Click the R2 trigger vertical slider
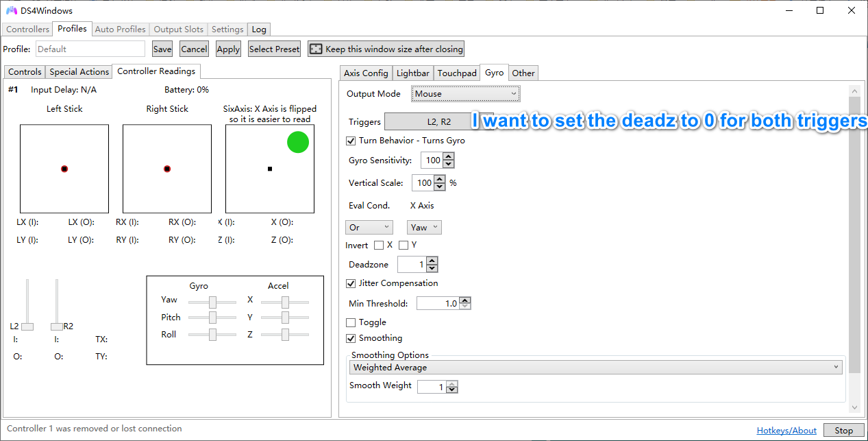This screenshot has height=441, width=868. click(57, 305)
